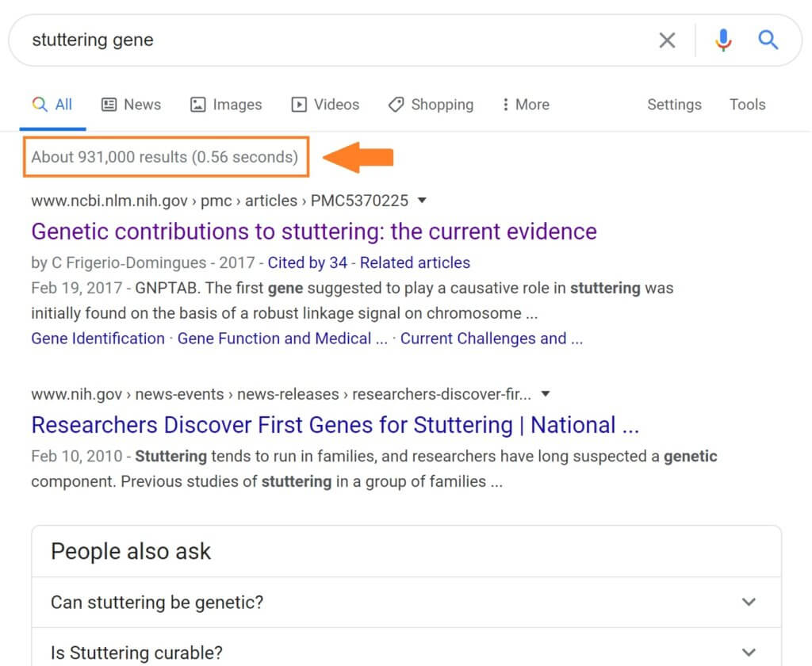Switch to the Videos tab
Screen dimensions: 812x666
click(325, 105)
